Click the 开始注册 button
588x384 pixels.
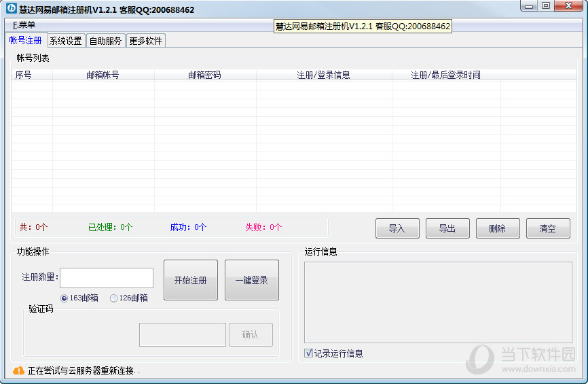click(x=191, y=280)
